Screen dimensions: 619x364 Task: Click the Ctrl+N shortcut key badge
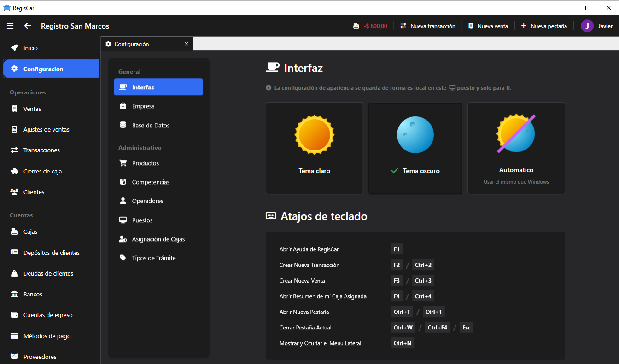403,343
